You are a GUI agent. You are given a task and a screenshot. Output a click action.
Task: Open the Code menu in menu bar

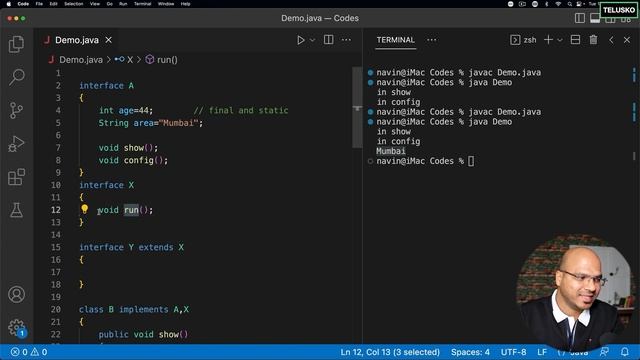[23, 4]
